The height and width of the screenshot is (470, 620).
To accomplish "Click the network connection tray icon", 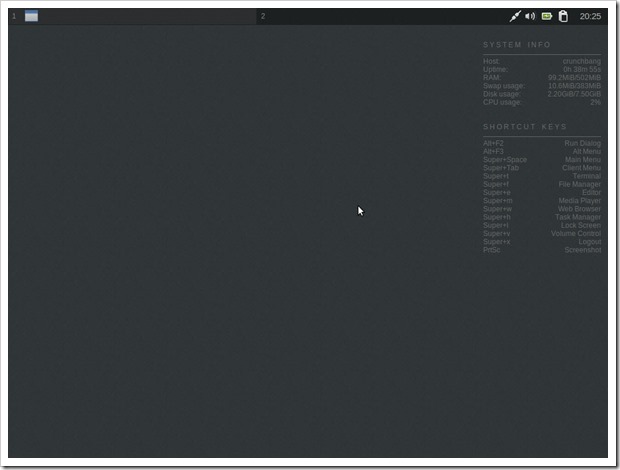I will tap(515, 16).
